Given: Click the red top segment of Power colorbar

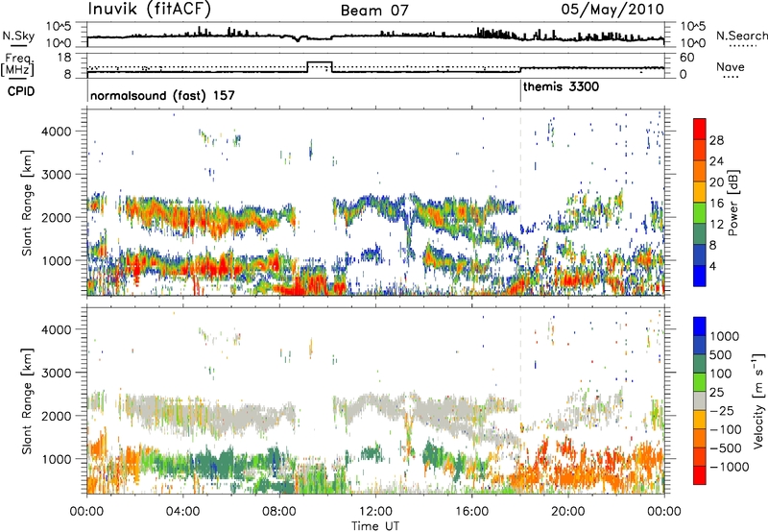Looking at the screenshot, I should (700, 129).
